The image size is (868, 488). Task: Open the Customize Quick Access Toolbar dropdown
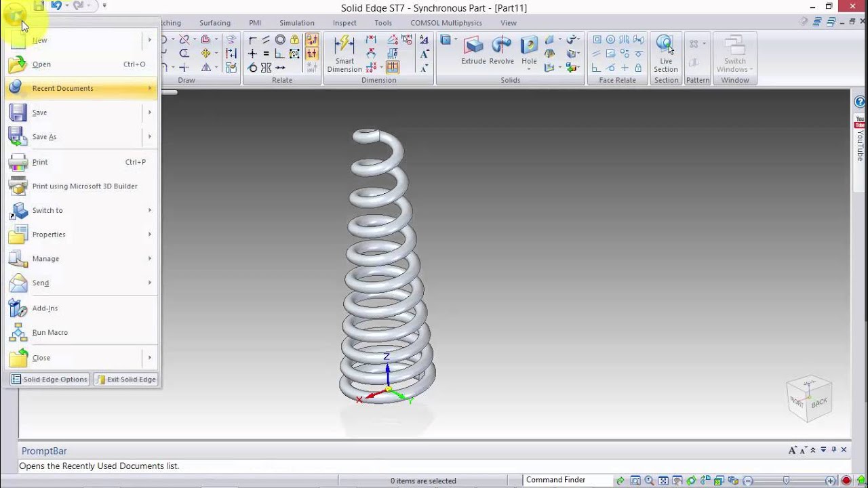104,5
